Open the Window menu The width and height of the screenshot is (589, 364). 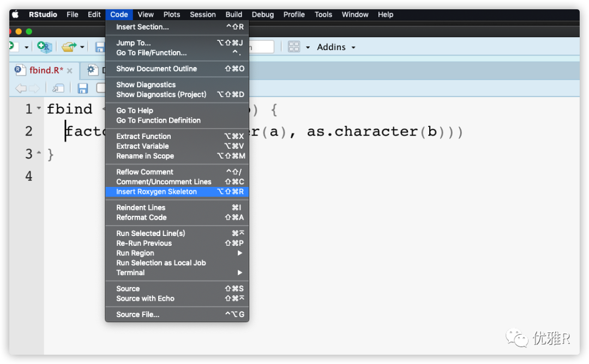click(355, 15)
